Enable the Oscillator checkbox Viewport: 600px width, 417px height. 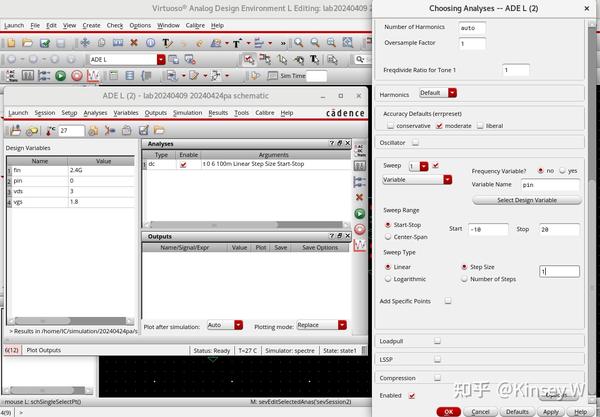(415, 143)
